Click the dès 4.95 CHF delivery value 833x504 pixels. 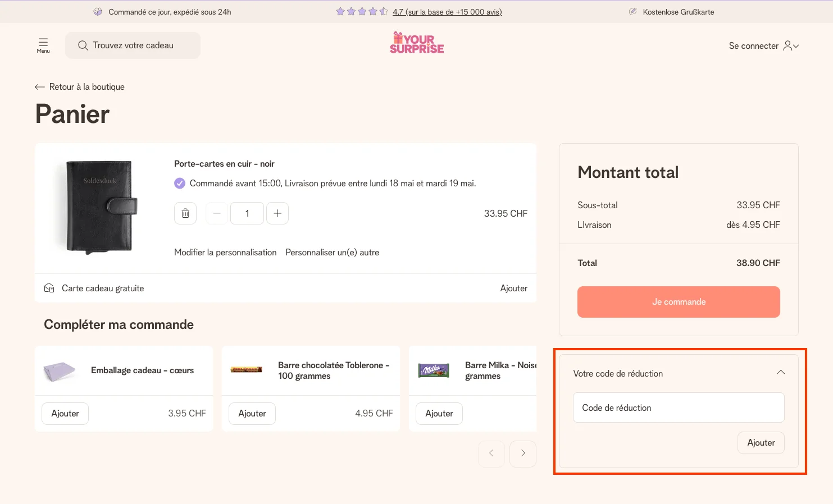pos(753,224)
